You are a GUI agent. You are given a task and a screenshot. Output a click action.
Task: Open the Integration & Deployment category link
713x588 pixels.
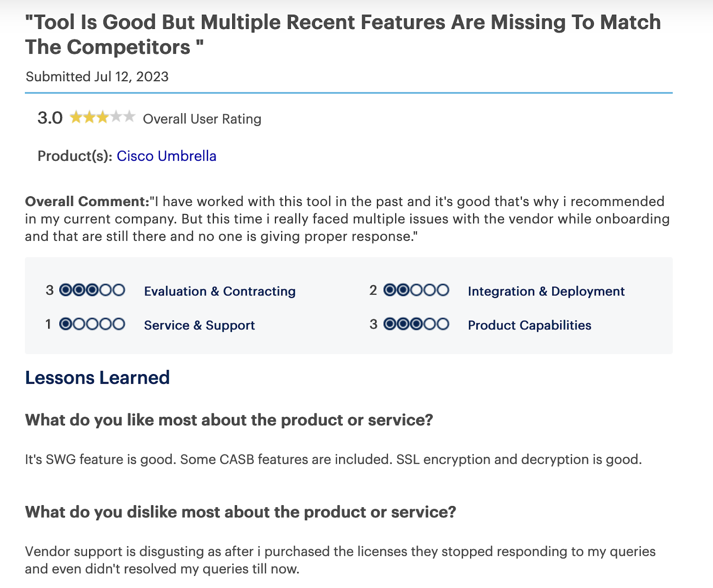coord(546,291)
